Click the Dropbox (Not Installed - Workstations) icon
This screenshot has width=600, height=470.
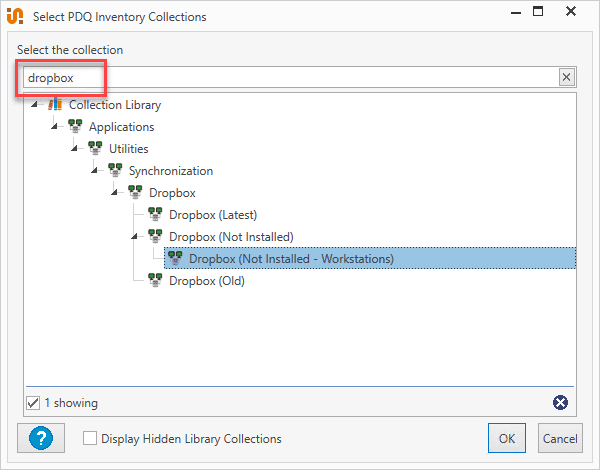click(x=175, y=258)
